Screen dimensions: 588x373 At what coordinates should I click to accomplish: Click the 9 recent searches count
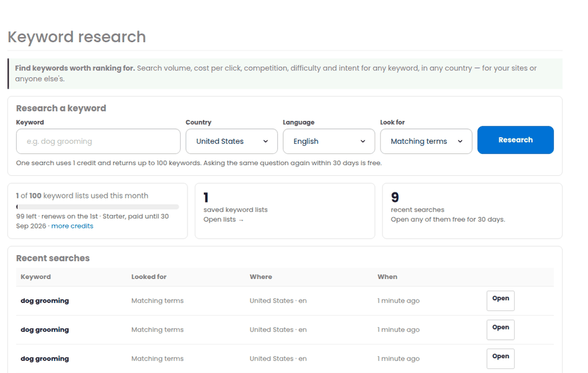(x=395, y=197)
